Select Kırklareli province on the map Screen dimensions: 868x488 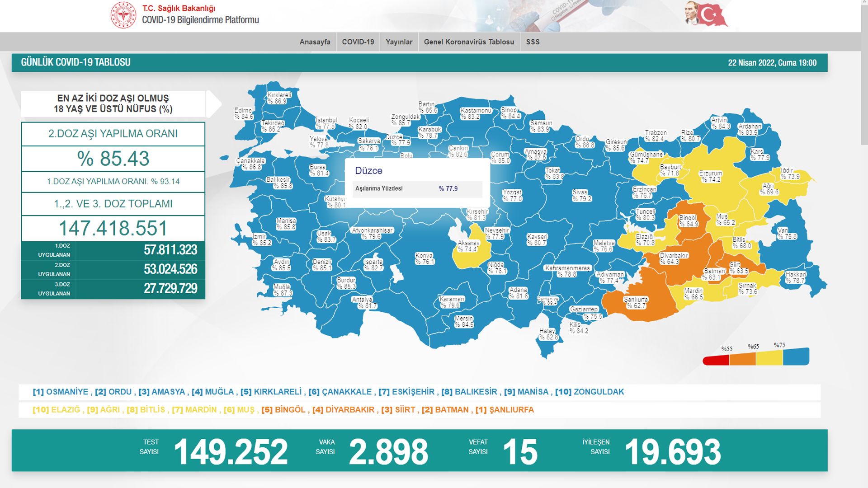[x=279, y=98]
